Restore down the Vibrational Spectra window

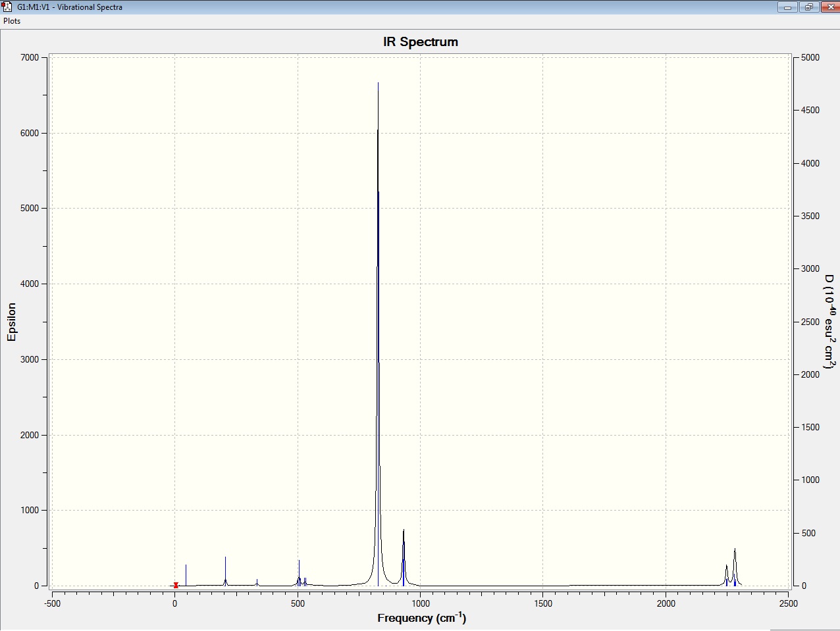click(x=808, y=7)
